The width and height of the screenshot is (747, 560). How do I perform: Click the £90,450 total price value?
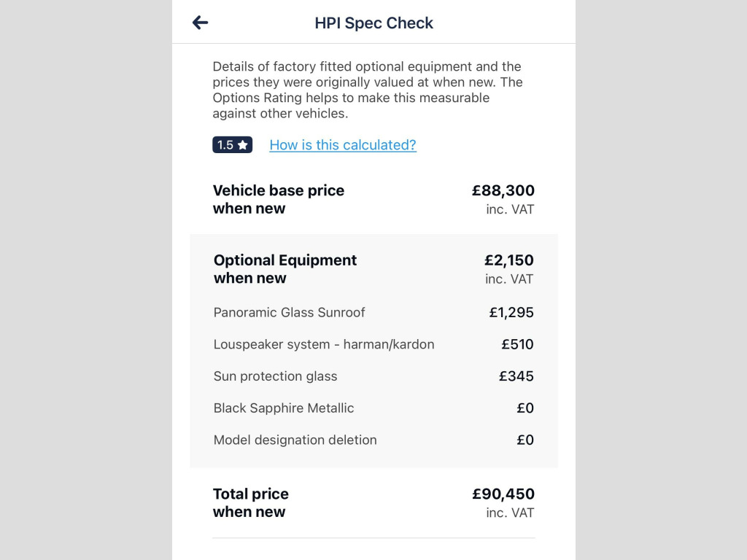pyautogui.click(x=503, y=494)
